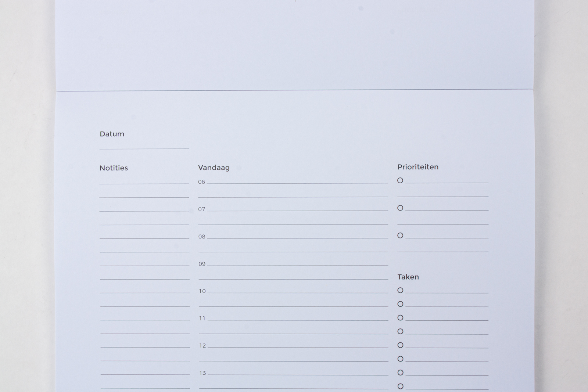Tick the second Prioriteiten circle

(x=400, y=208)
